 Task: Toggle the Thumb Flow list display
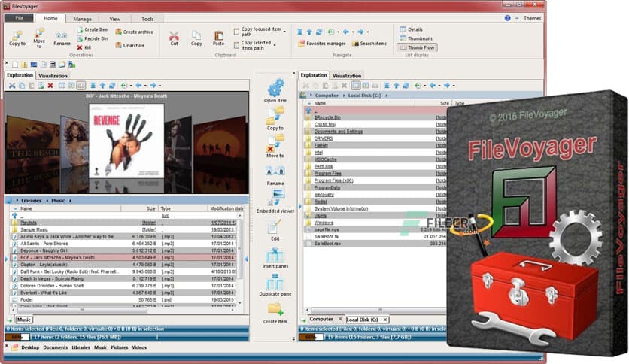pos(417,47)
